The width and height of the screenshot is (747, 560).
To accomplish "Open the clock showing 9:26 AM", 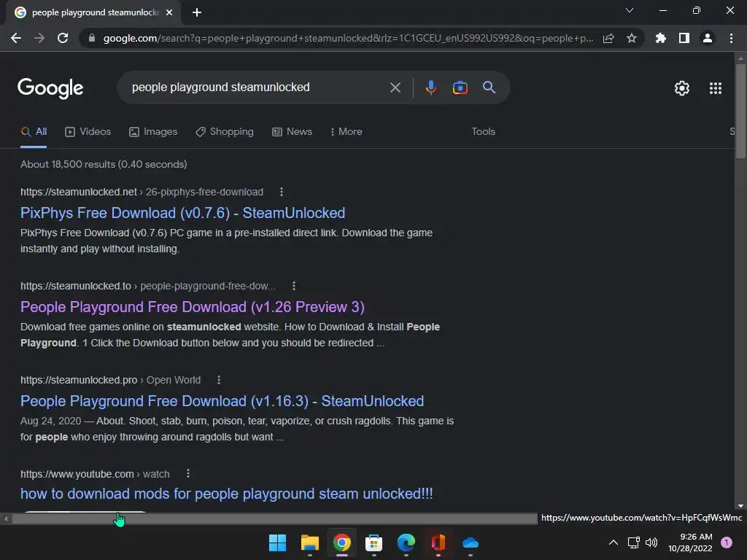I will [x=690, y=542].
